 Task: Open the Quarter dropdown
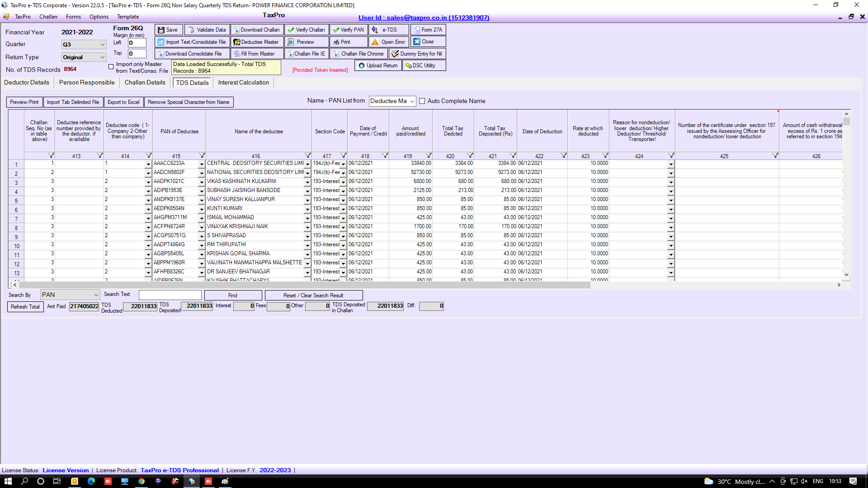[84, 45]
